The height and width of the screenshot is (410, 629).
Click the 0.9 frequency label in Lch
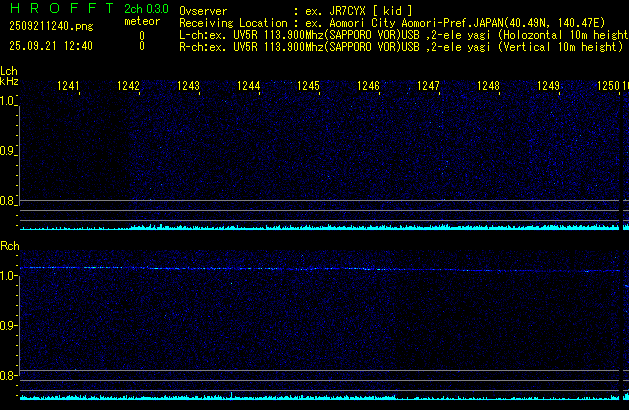(9, 151)
